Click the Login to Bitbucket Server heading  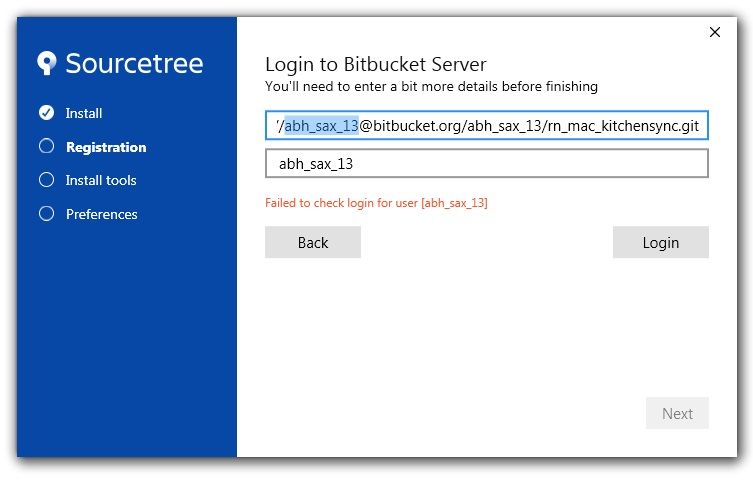pos(376,64)
